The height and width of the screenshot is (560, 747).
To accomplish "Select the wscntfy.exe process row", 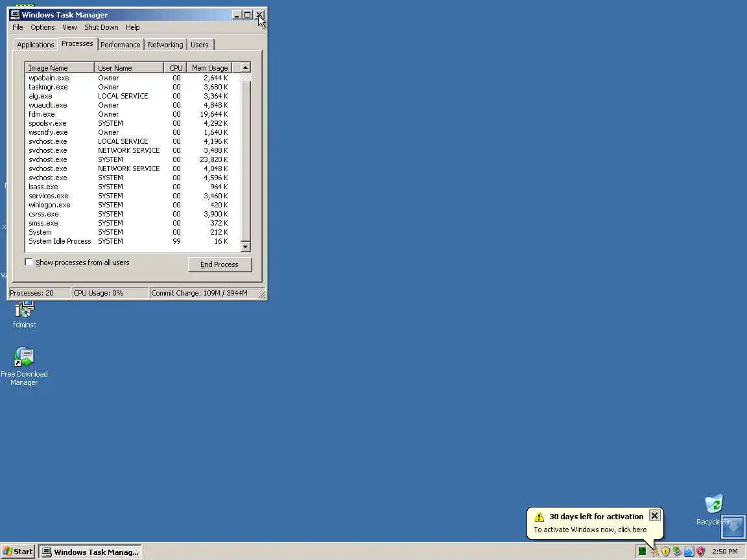I will coord(133,132).
